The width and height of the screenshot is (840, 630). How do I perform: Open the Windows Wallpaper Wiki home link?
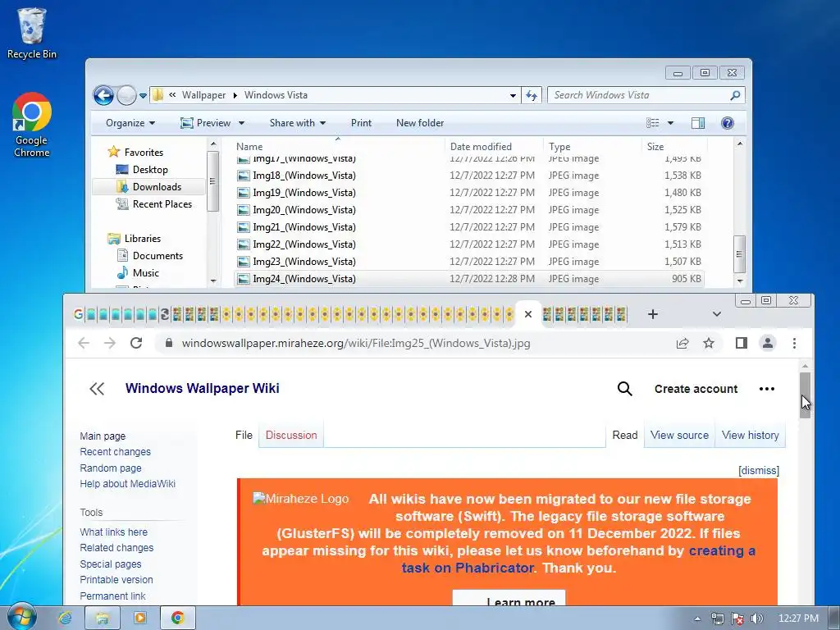tap(202, 388)
